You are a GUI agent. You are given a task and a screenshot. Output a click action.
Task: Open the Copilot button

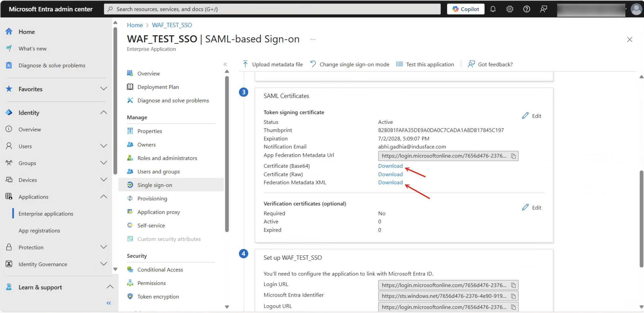click(466, 9)
